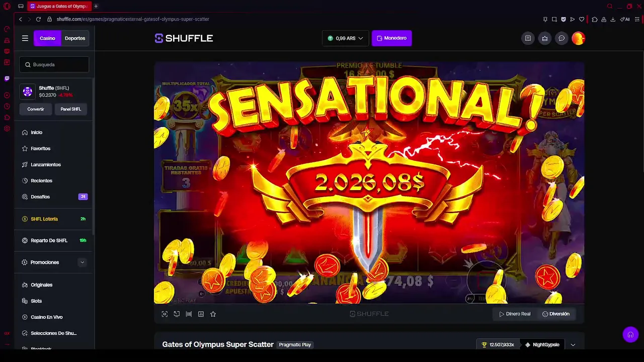Enter fullscreen mode below the game
This screenshot has height=362, width=644.
165,314
